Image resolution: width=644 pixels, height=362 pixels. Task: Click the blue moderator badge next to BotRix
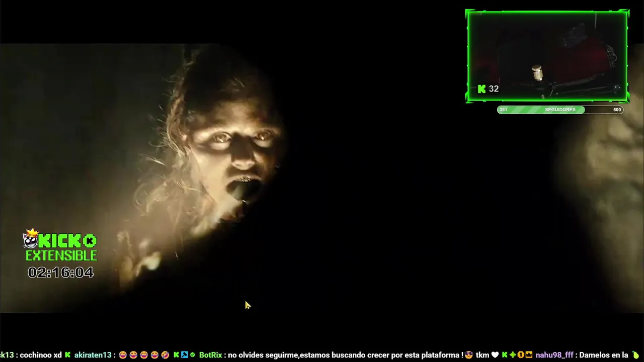point(184,355)
